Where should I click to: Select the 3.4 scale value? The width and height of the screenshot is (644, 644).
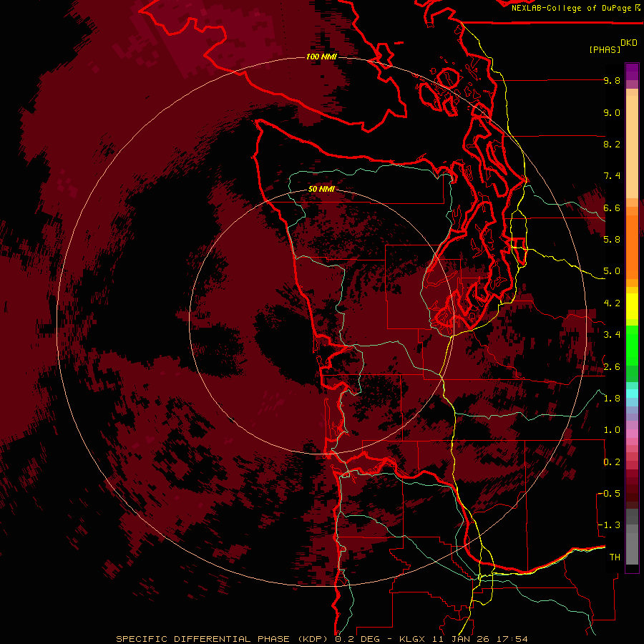612,335
